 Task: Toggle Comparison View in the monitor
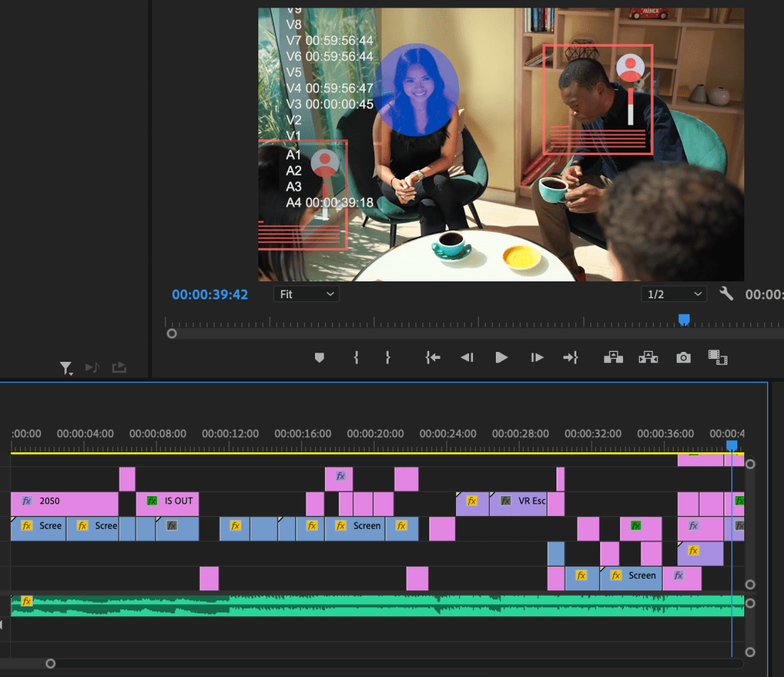tap(717, 357)
